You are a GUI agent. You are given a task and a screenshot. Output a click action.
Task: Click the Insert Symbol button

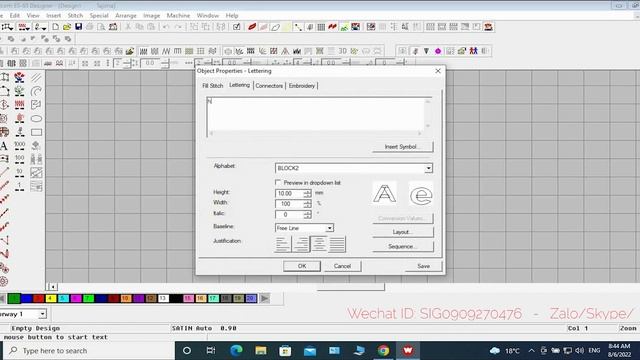[402, 147]
